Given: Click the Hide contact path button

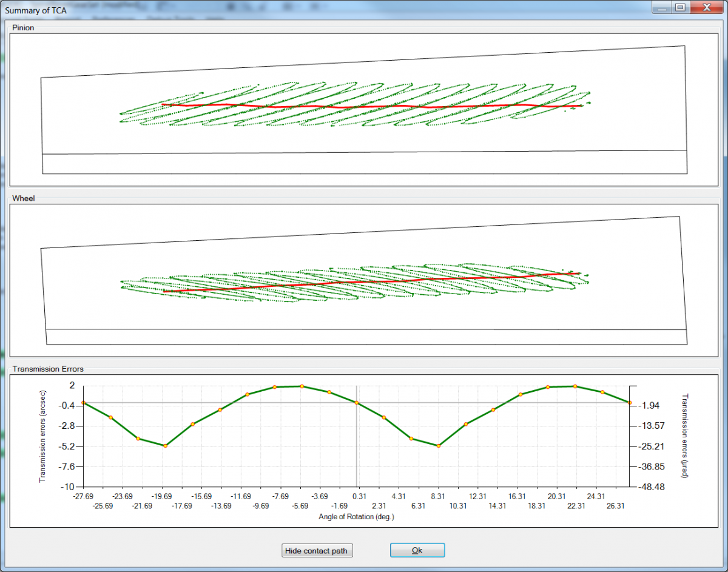Looking at the screenshot, I should coord(318,550).
